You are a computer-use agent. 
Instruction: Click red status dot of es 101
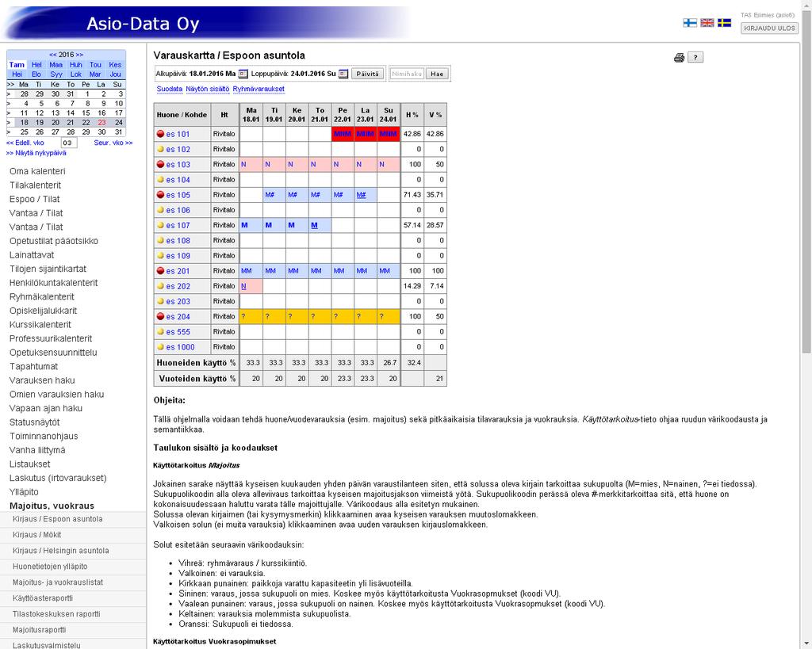[x=160, y=134]
